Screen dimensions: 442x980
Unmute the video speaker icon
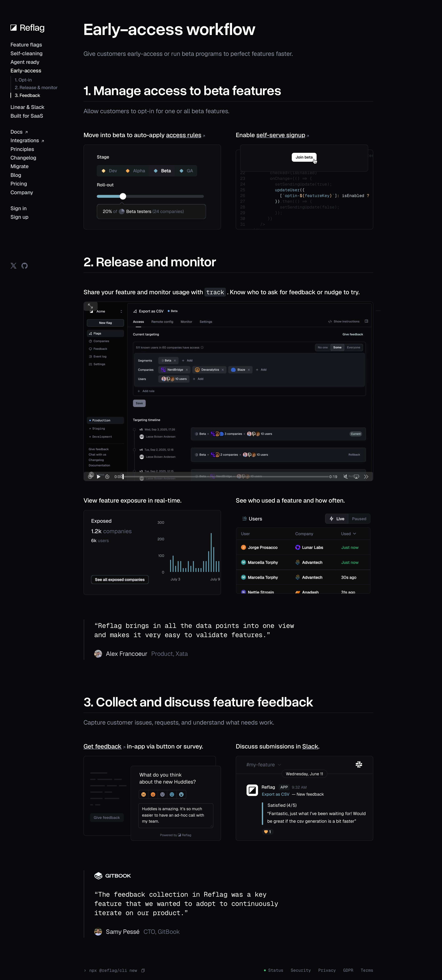point(345,476)
